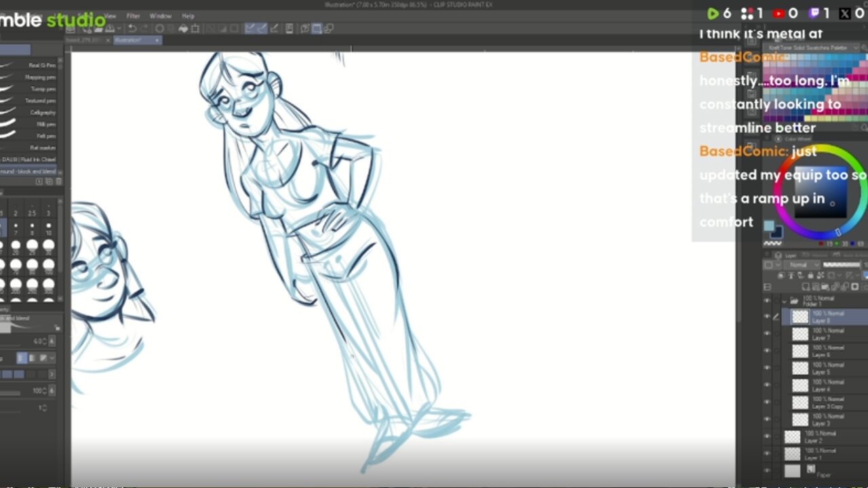Click the Redo arrow in the command bar
Screen dimensions: 868x488
[142, 28]
